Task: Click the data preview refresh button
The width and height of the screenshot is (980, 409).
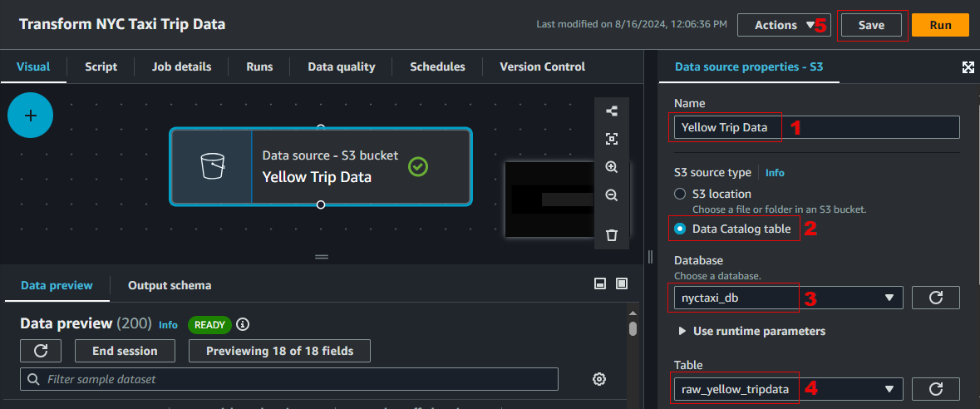Action: 41,351
